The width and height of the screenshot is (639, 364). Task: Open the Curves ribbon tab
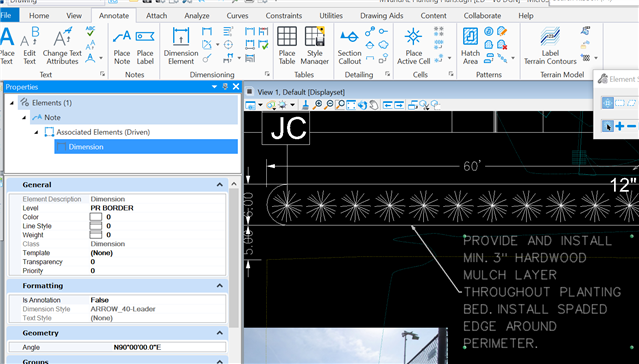[x=237, y=16]
